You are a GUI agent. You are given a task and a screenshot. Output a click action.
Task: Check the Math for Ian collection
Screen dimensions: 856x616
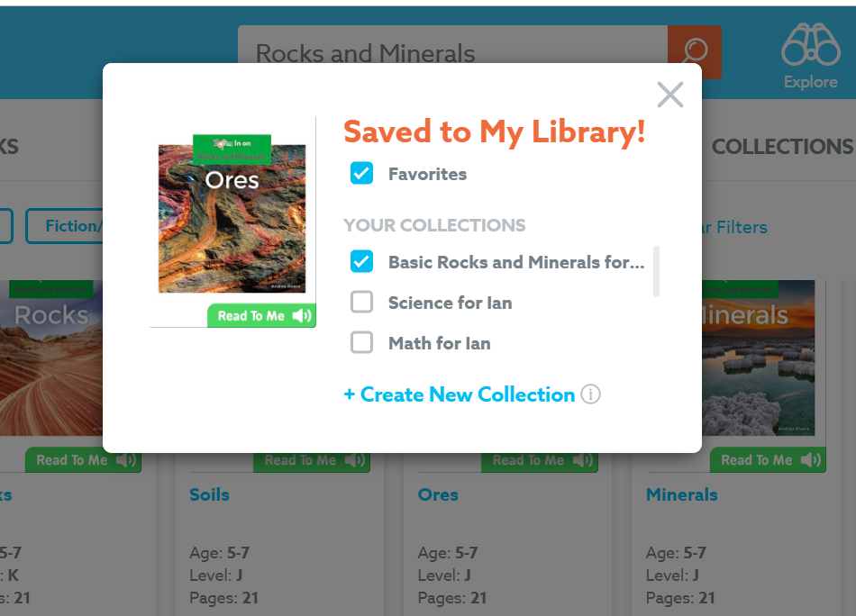[361, 342]
